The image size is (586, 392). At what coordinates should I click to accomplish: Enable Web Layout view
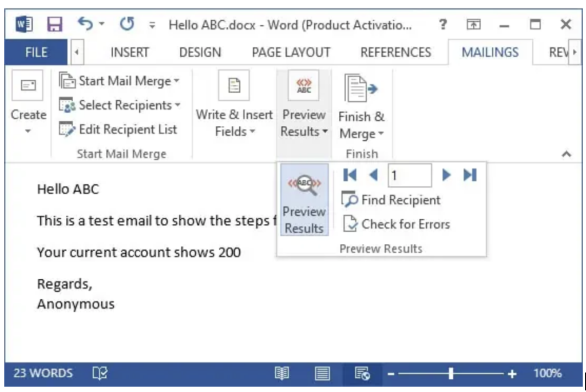click(362, 373)
